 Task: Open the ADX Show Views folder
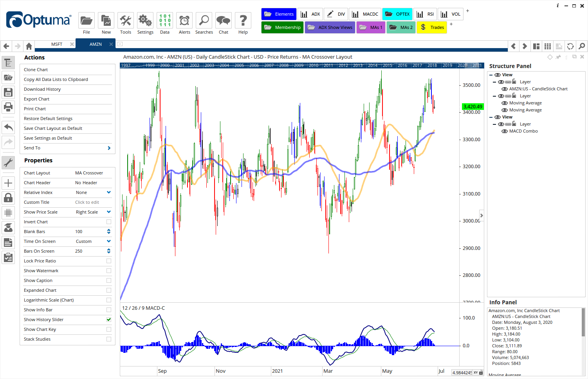(330, 27)
